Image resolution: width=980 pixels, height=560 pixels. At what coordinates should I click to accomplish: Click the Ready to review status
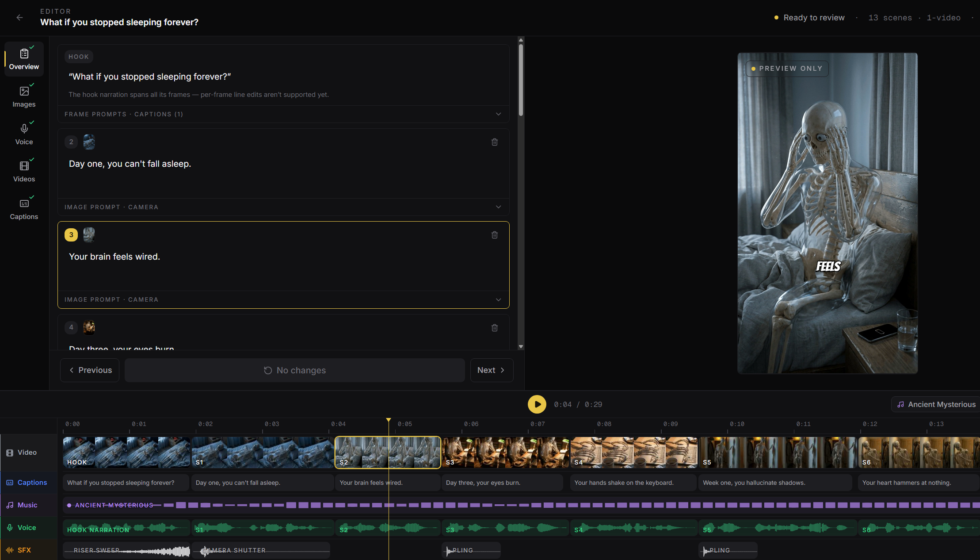(x=809, y=18)
